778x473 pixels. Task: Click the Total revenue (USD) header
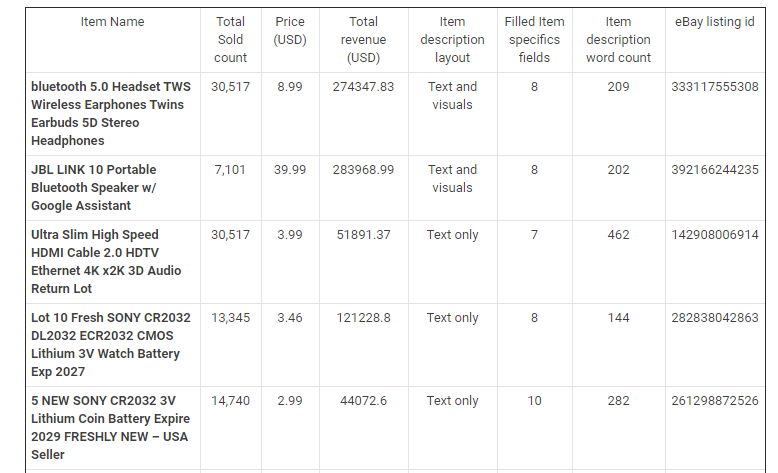(x=363, y=40)
